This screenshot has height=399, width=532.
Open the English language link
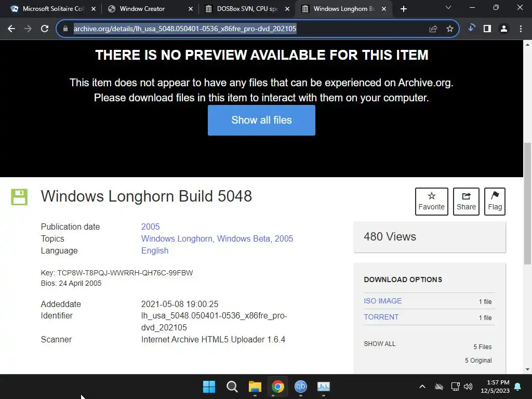[x=155, y=251]
